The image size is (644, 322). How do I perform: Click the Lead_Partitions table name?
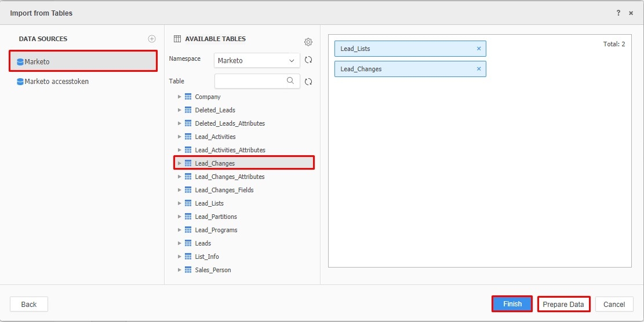[216, 217]
